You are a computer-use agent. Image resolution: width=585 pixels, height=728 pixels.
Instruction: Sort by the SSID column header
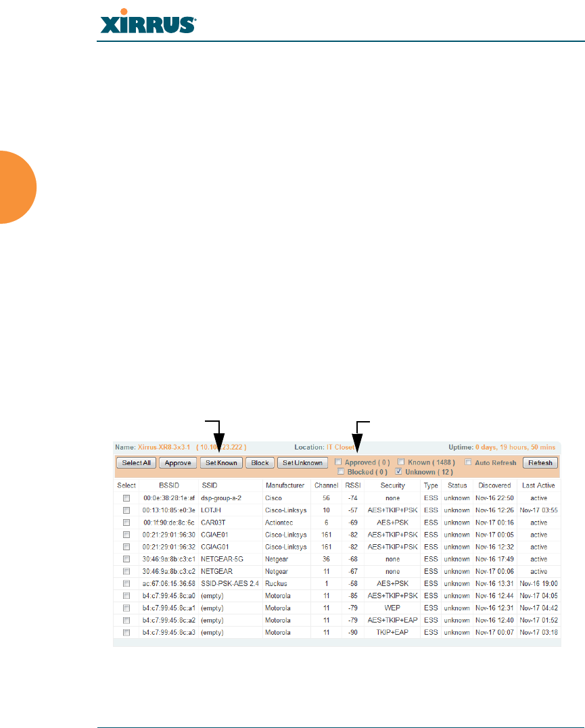(x=209, y=485)
